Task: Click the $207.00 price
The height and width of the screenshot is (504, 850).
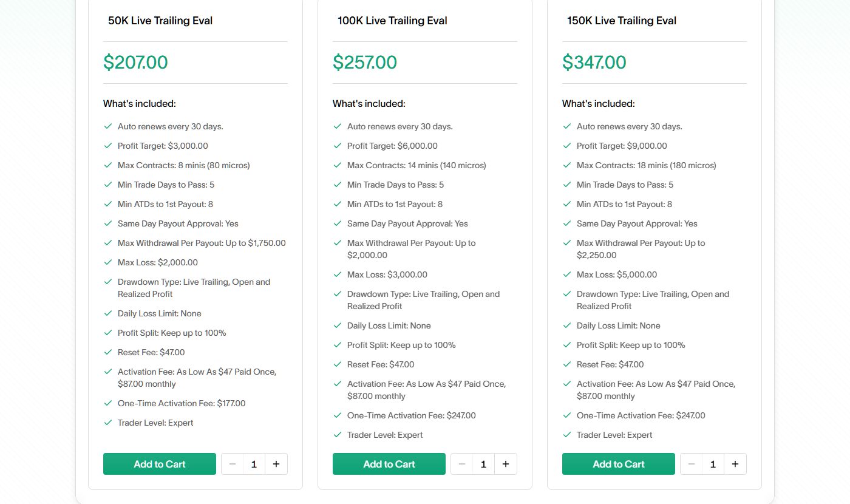Action: [135, 63]
